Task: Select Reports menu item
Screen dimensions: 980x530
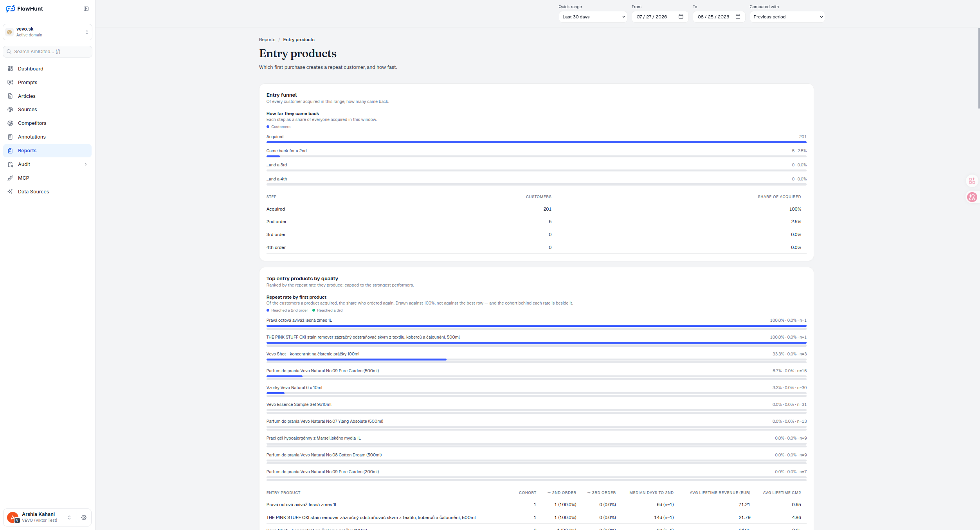Action: pyautogui.click(x=47, y=151)
